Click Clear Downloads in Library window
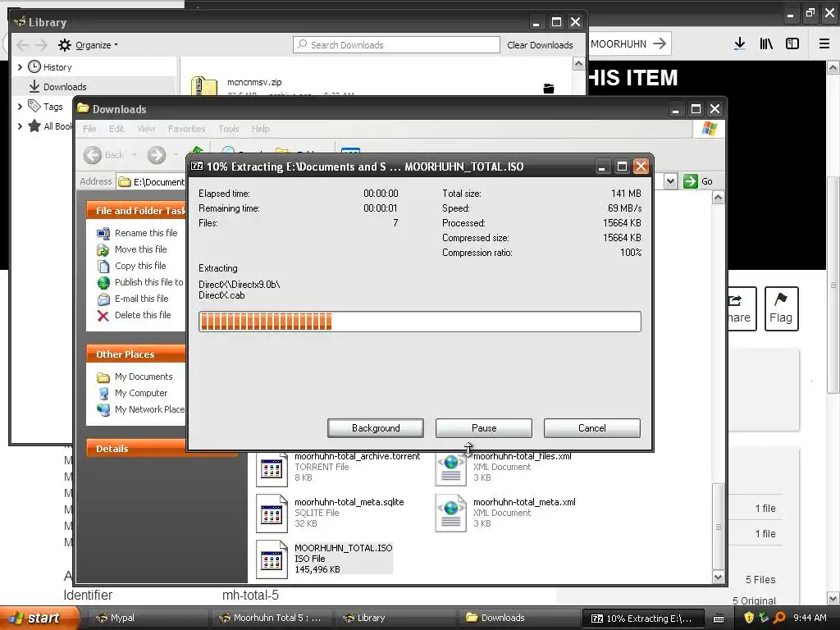 (540, 45)
